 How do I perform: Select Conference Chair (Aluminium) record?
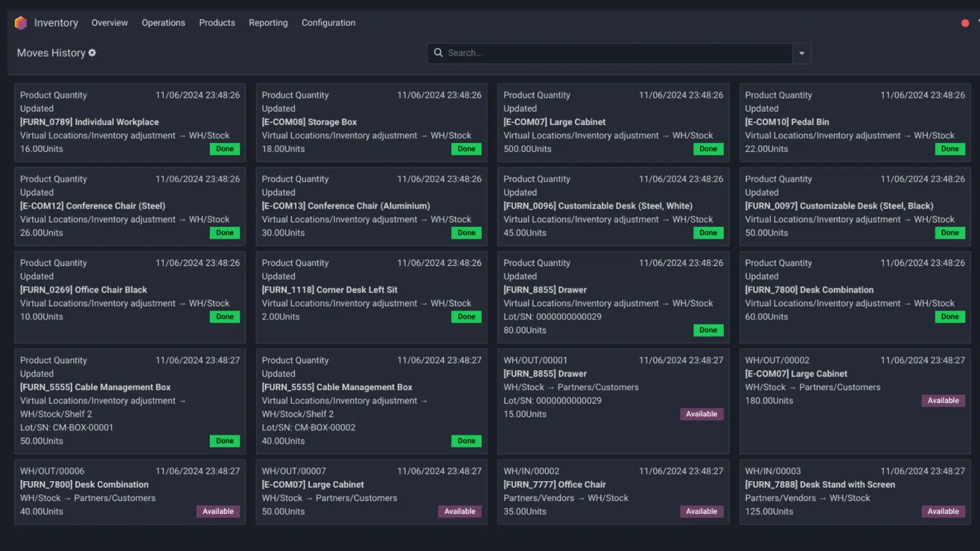click(x=371, y=207)
